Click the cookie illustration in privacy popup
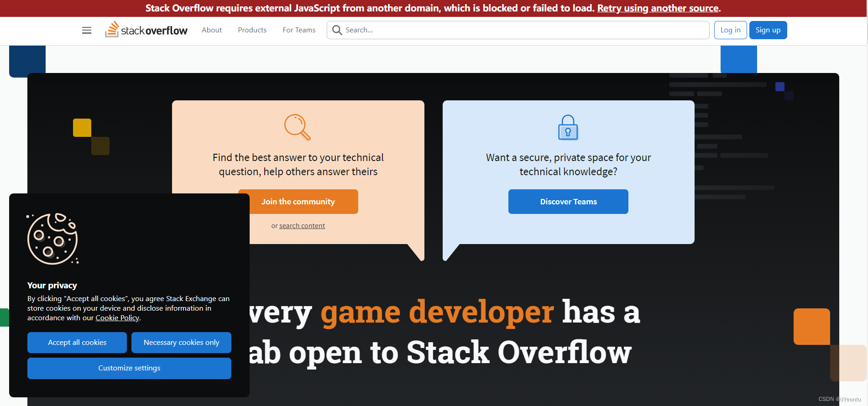This screenshot has width=868, height=406. point(52,239)
